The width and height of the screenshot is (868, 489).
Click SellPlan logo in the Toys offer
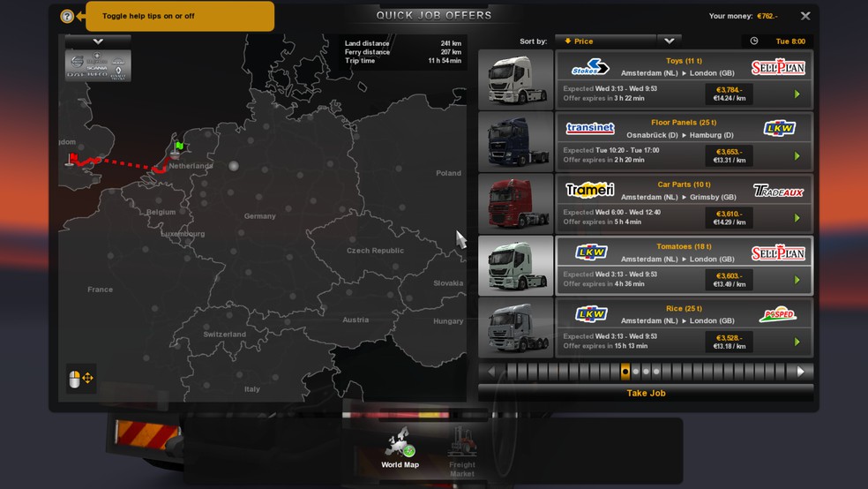pos(778,68)
